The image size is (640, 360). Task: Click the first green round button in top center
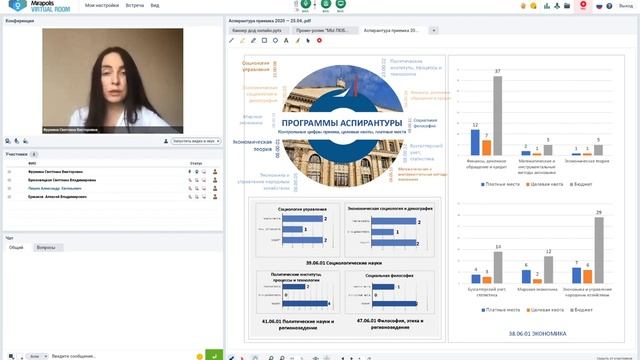click(x=305, y=4)
